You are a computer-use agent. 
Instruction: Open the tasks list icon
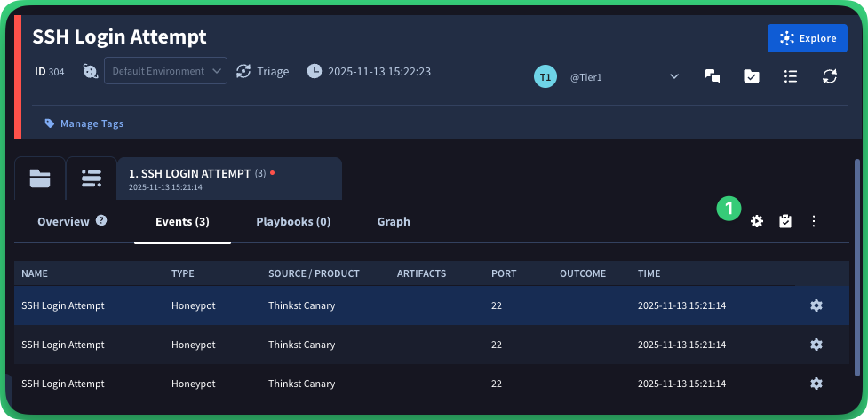pos(790,76)
